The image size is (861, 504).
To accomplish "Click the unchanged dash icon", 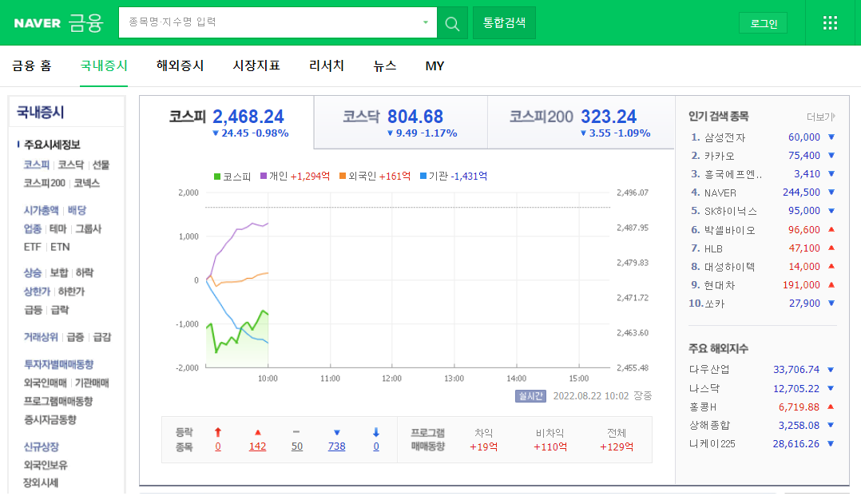I will (x=296, y=433).
